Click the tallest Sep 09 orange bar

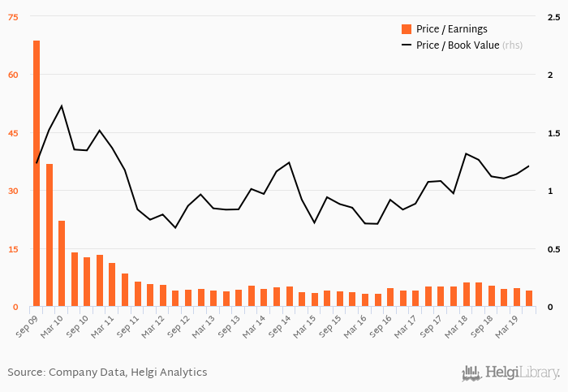[37, 174]
